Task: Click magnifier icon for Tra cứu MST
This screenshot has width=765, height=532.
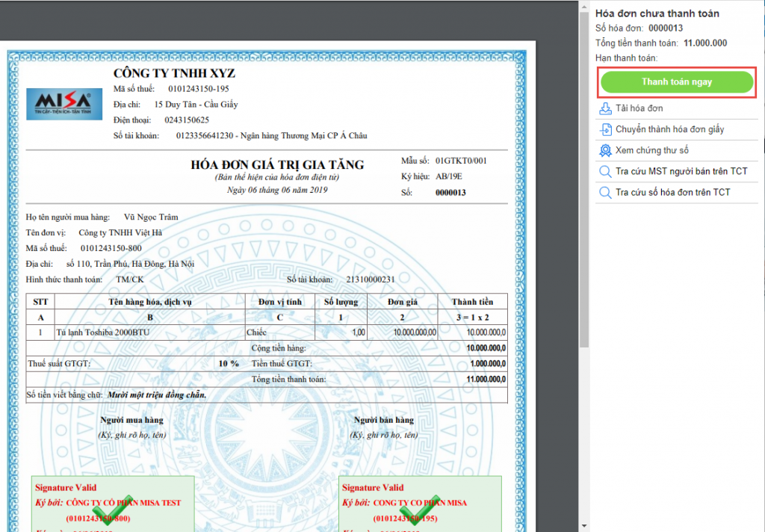Action: pyautogui.click(x=605, y=171)
